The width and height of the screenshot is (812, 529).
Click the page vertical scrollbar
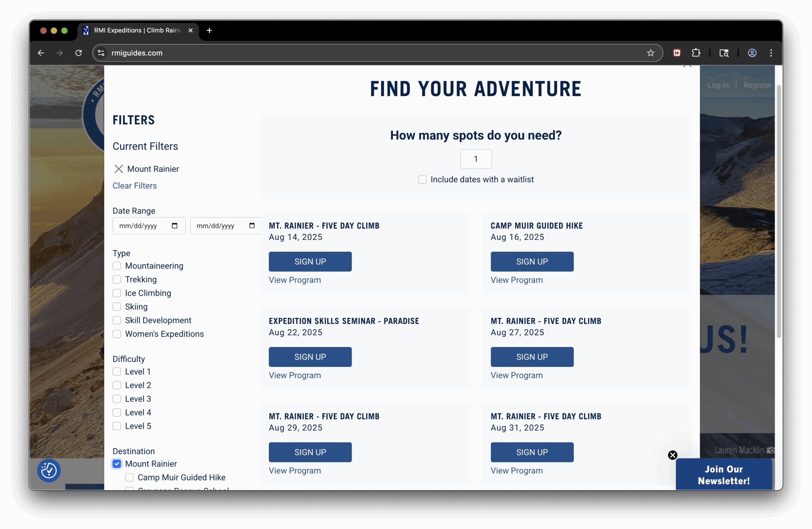779,212
